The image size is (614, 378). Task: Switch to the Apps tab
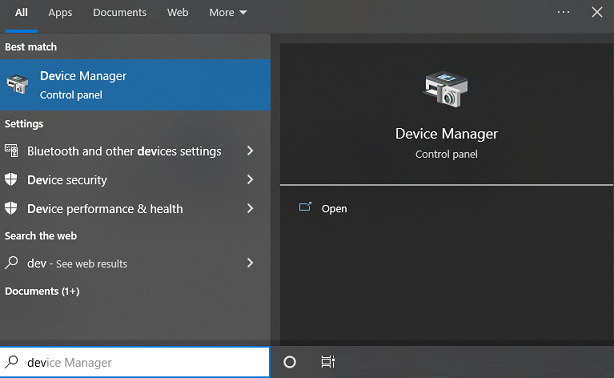(60, 13)
